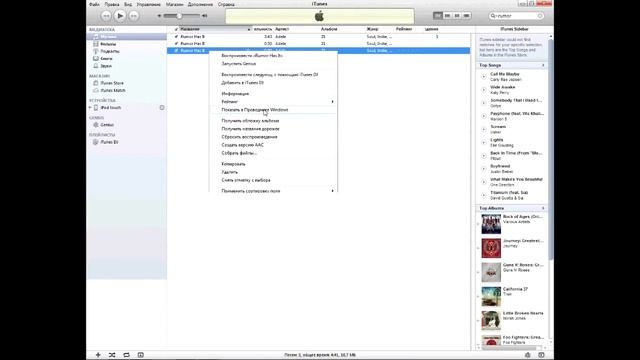Switch to song list view button

(x=438, y=16)
